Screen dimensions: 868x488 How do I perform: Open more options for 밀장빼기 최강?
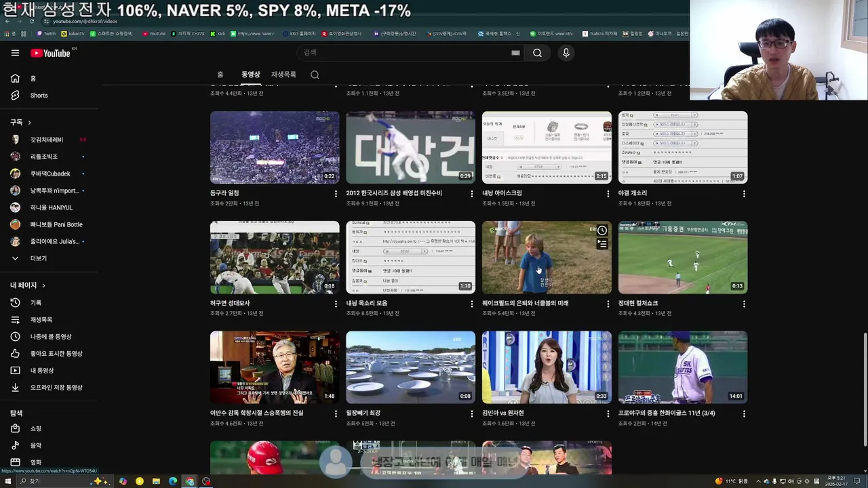(x=472, y=413)
